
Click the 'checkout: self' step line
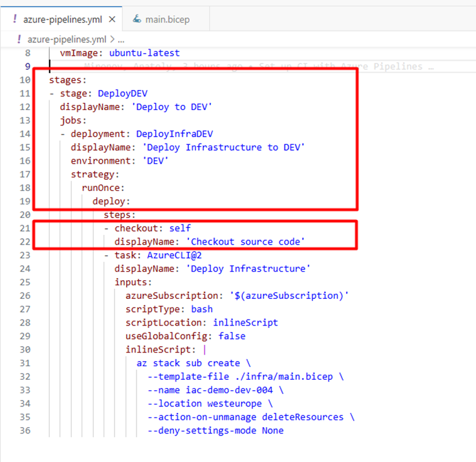153,228
